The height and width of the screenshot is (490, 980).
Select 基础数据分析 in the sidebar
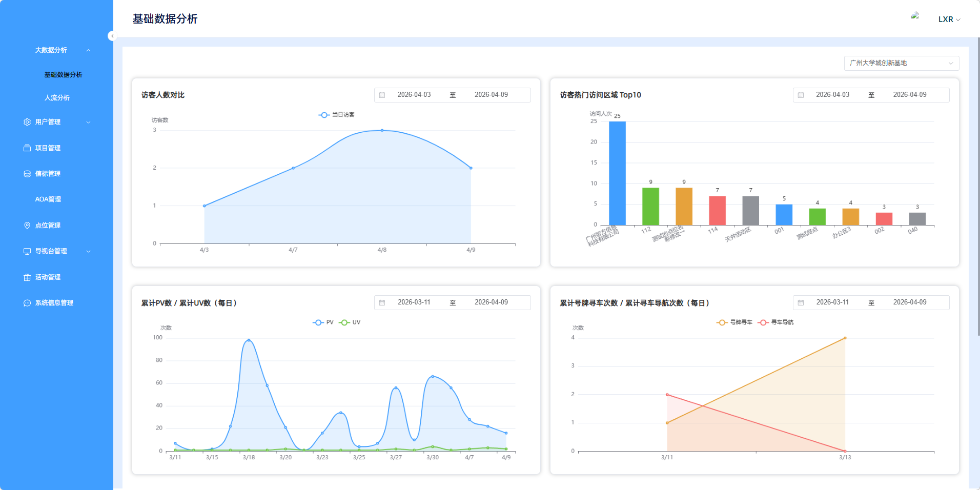[x=63, y=75]
